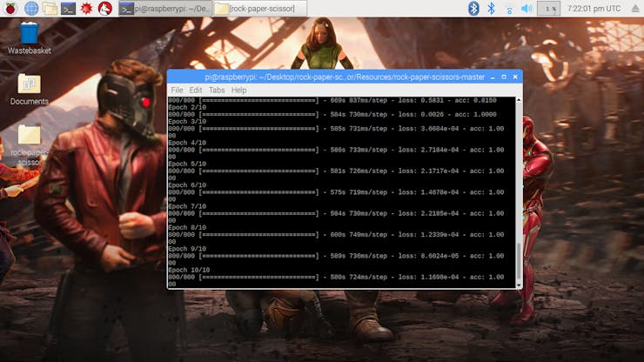Open the terminal Help menu

(x=238, y=90)
